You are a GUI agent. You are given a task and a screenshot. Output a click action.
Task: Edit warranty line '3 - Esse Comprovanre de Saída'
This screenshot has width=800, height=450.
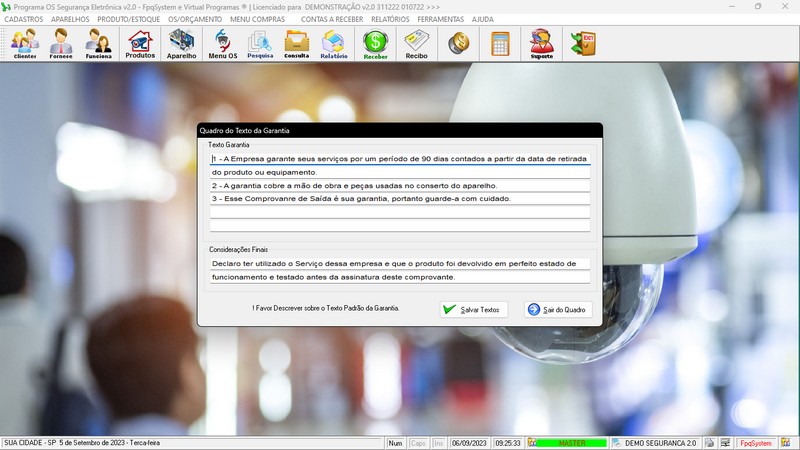pos(400,199)
